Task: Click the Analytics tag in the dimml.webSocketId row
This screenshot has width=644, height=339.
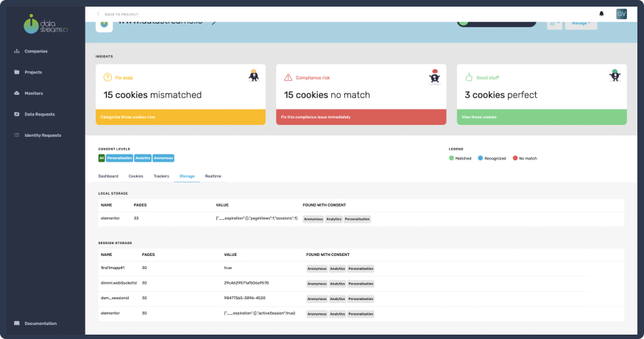Action: 338,284
